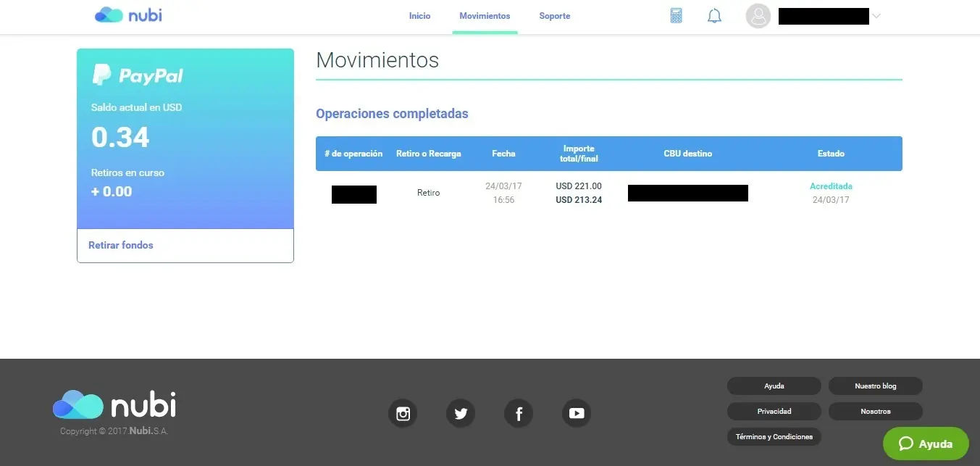Open nubi YouTube channel icon
This screenshot has height=466, width=980.
[577, 413]
